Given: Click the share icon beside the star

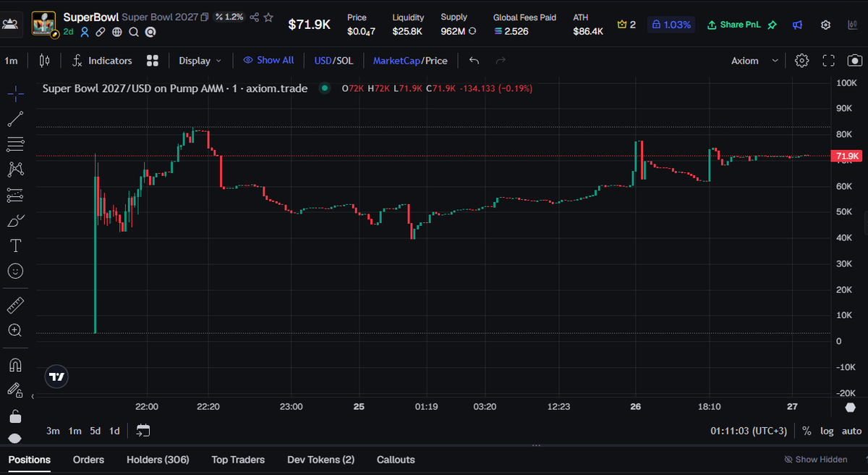Looking at the screenshot, I should pyautogui.click(x=254, y=17).
